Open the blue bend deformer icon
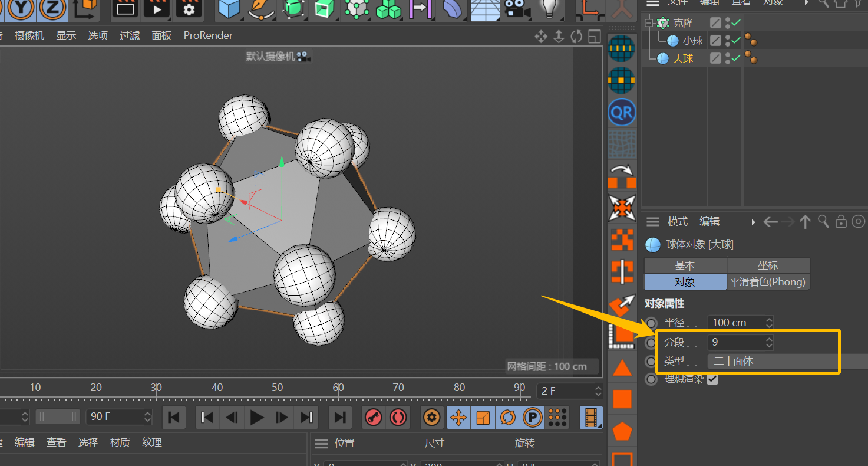 pyautogui.click(x=451, y=8)
